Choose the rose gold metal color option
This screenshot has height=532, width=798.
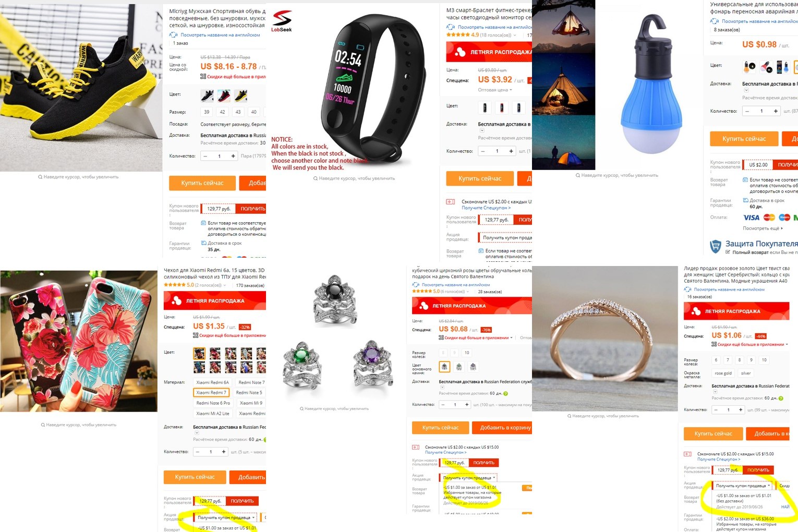click(x=723, y=373)
